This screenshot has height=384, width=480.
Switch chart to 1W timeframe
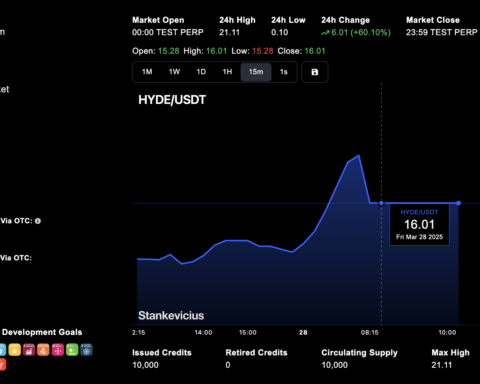(174, 72)
